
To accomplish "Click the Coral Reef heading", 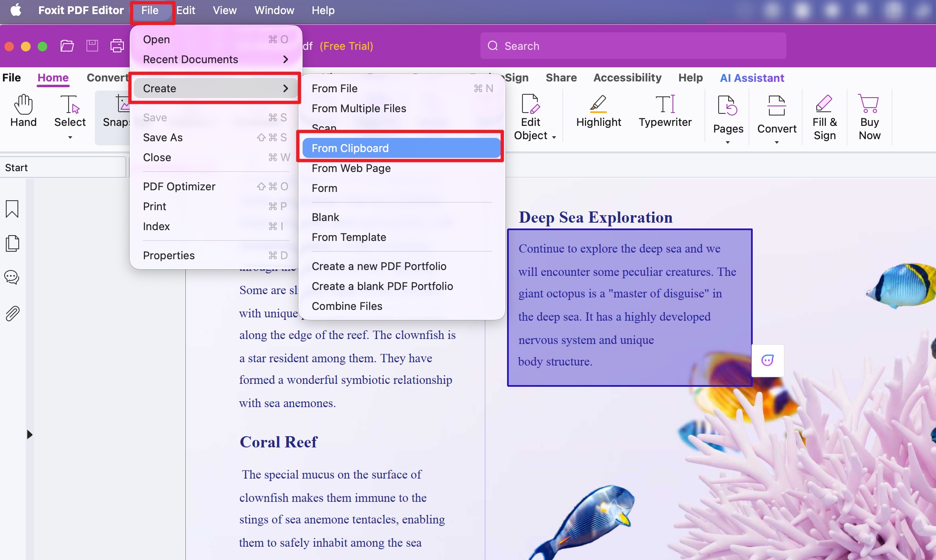I will [278, 442].
